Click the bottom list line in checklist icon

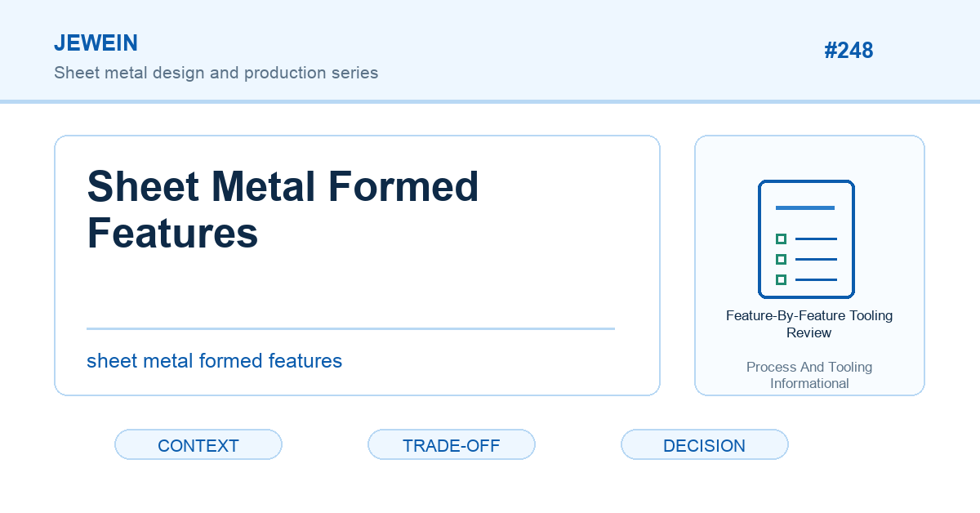pos(816,279)
